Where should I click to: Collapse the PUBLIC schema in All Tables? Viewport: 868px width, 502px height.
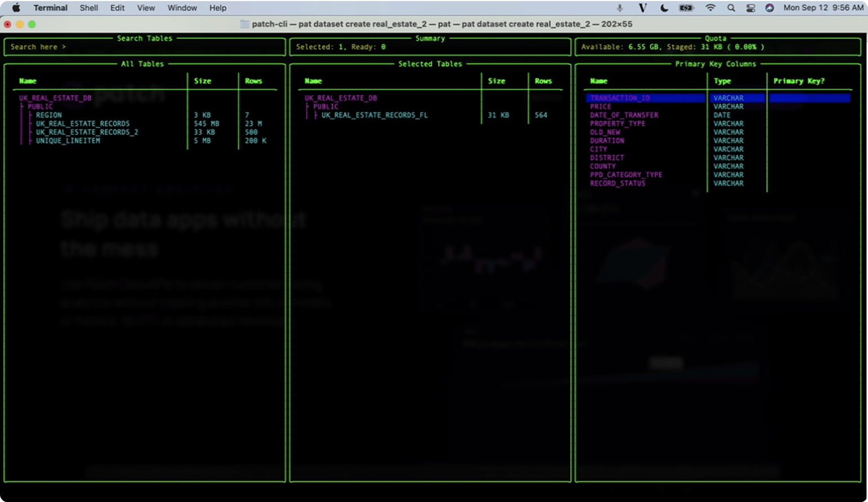(x=40, y=106)
